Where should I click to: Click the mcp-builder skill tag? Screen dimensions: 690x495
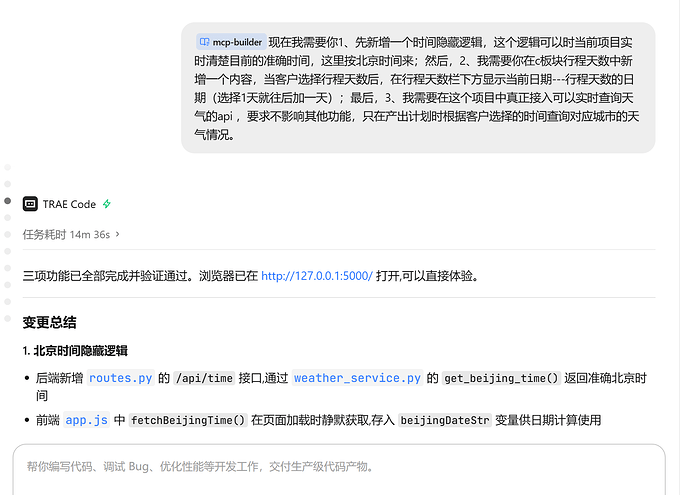click(231, 42)
